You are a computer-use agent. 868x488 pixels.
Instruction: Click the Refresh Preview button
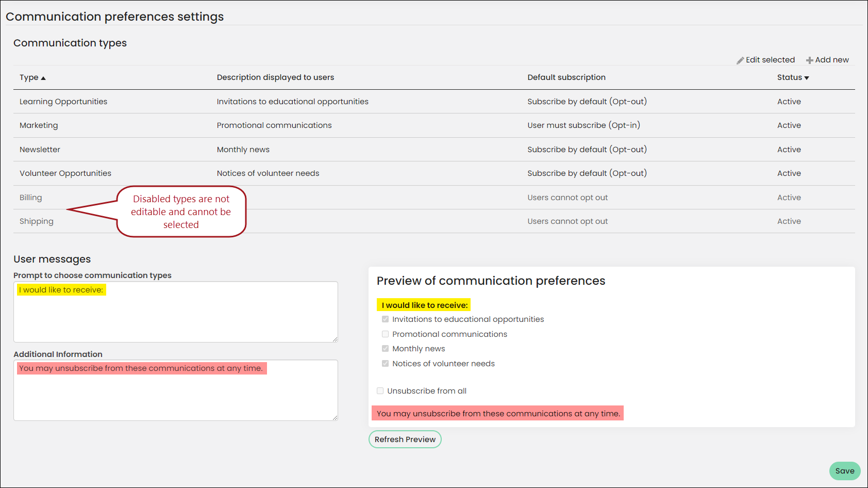click(405, 440)
